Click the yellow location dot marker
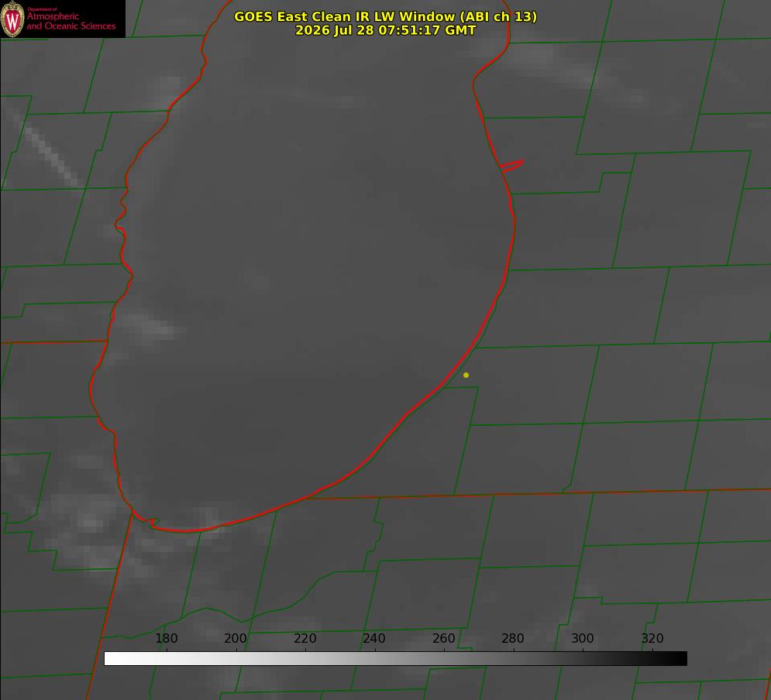Image resolution: width=771 pixels, height=700 pixels. click(x=466, y=375)
